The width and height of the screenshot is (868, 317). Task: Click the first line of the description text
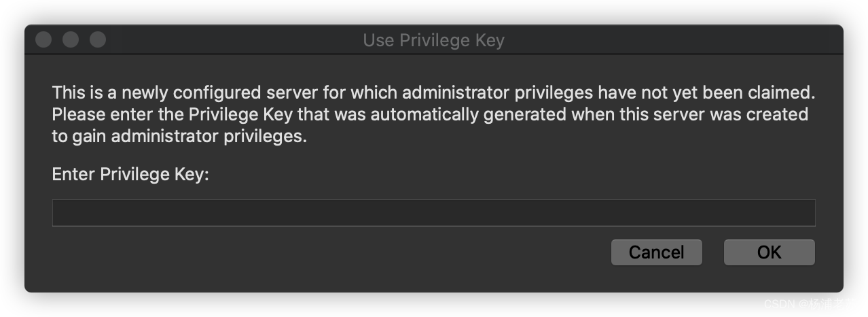click(433, 92)
